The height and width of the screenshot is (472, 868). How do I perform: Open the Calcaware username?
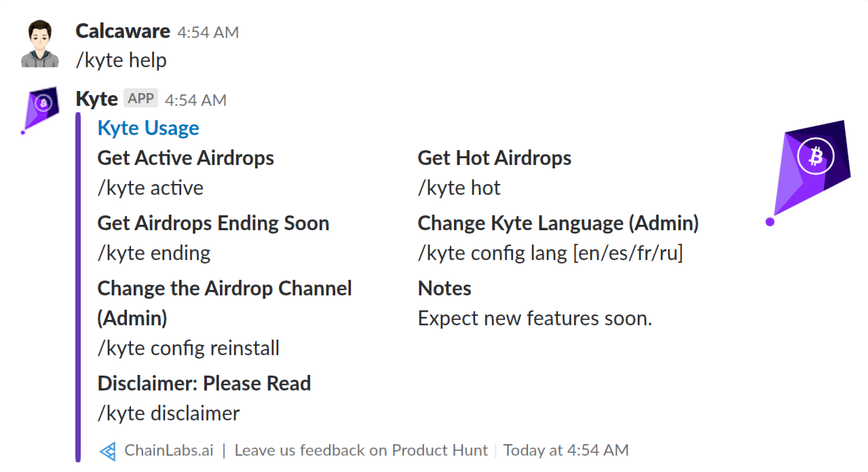pos(123,31)
